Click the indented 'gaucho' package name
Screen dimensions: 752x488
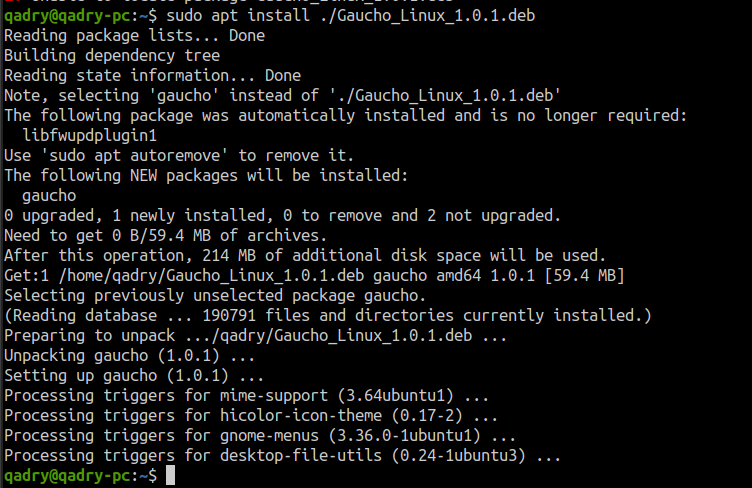(x=49, y=196)
